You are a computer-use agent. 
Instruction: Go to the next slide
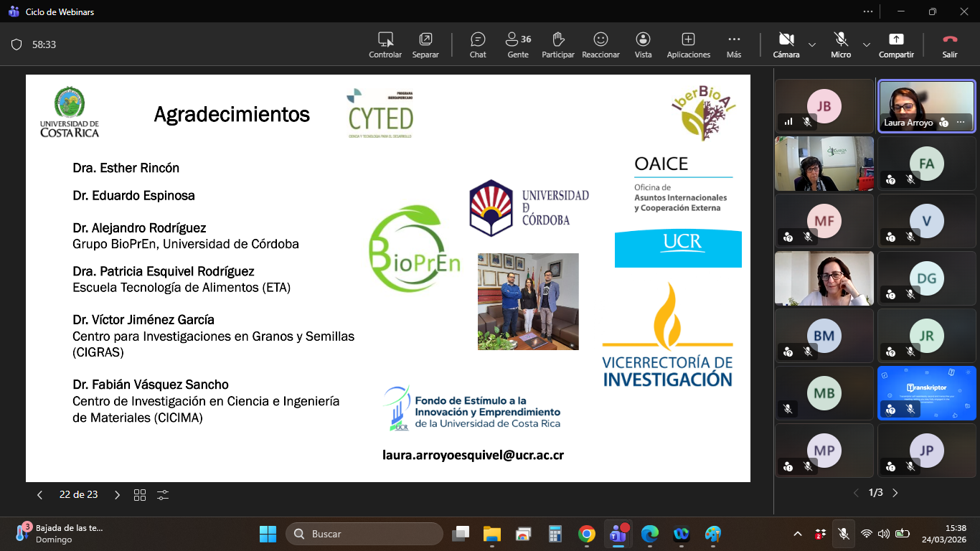click(x=118, y=495)
